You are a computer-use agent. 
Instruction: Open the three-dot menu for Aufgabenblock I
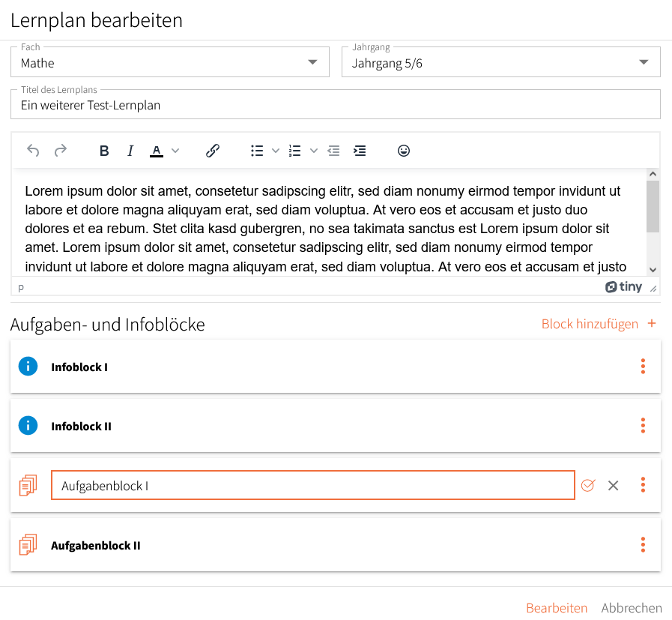tap(643, 484)
